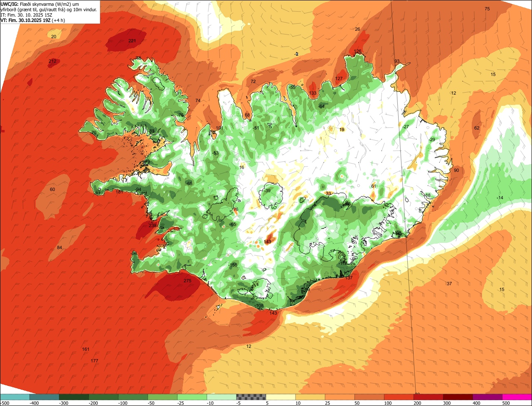Click the value '75' in the top-right sea
This screenshot has width=532, height=406.
[x=487, y=9]
